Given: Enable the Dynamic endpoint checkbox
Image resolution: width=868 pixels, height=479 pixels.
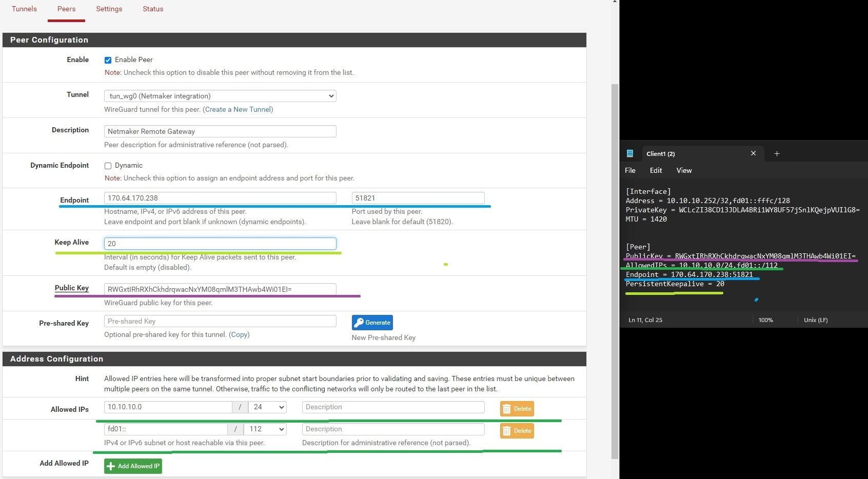Looking at the screenshot, I should (108, 166).
